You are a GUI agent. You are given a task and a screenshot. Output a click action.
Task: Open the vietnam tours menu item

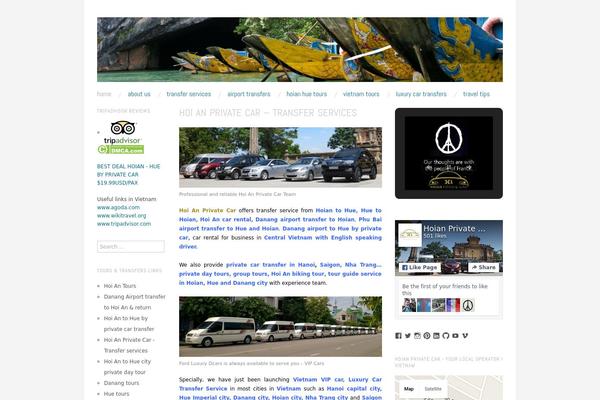coord(361,94)
